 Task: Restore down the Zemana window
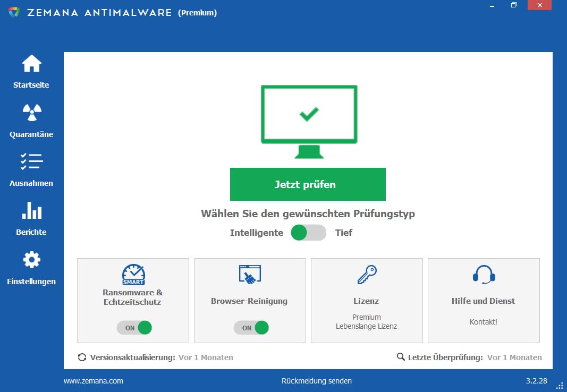coord(514,5)
